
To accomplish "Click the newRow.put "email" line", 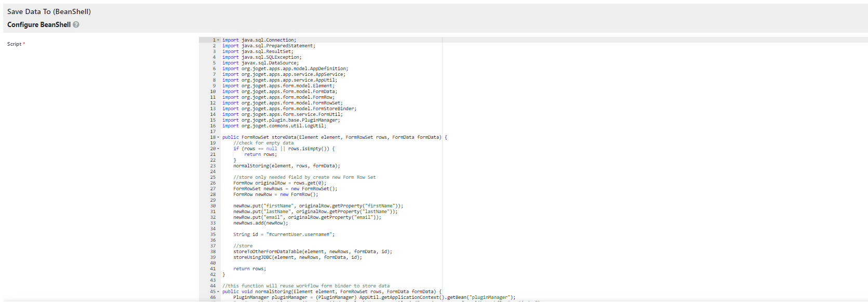I will tap(307, 217).
